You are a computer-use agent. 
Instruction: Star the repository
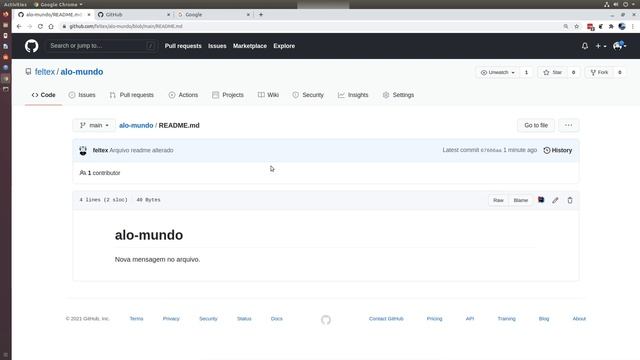click(x=552, y=72)
